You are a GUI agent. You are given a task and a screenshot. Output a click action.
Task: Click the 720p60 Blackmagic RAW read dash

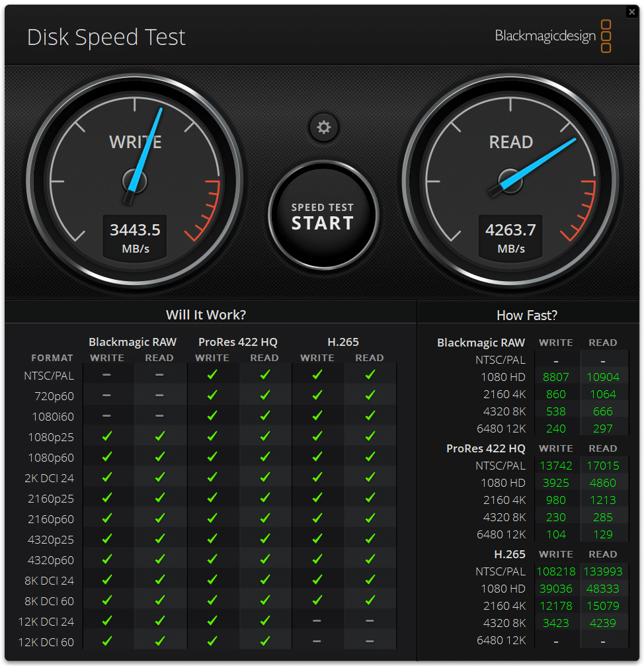click(x=159, y=395)
